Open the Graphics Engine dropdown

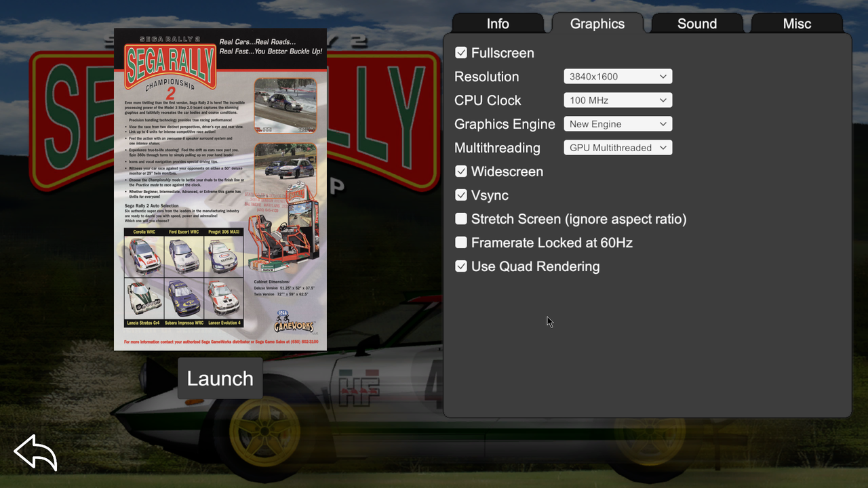click(618, 124)
